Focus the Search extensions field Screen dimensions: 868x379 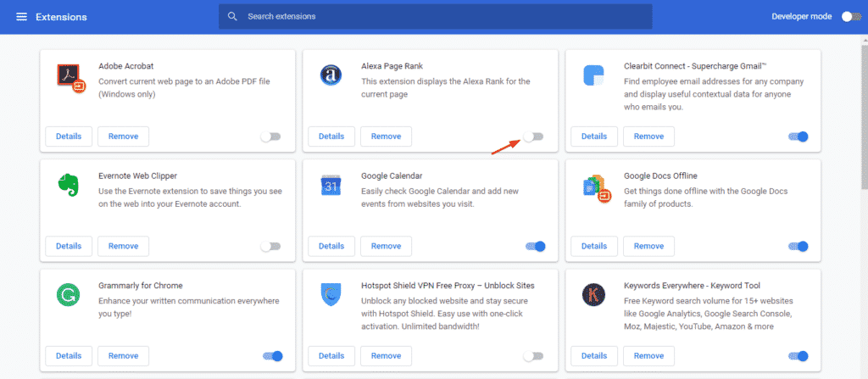click(435, 17)
